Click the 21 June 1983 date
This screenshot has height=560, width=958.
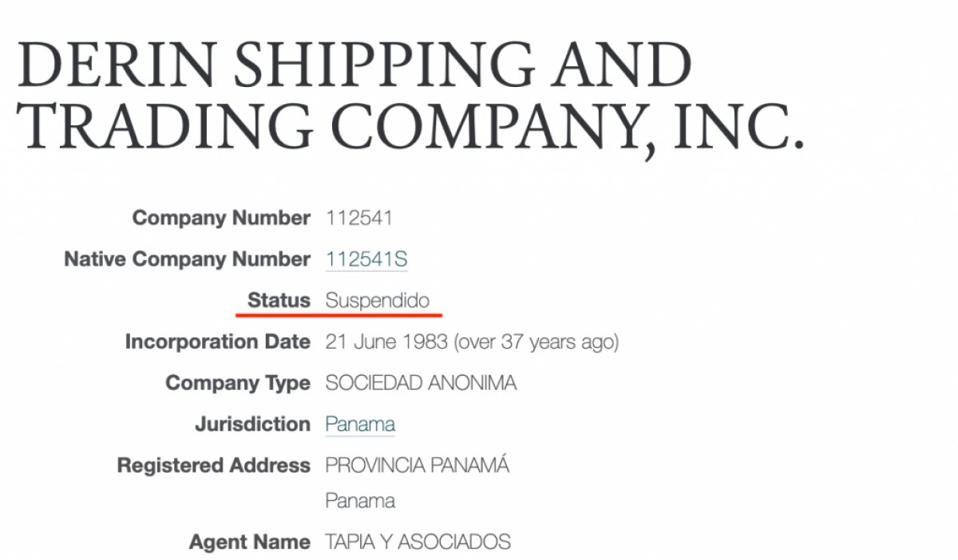coord(386,342)
